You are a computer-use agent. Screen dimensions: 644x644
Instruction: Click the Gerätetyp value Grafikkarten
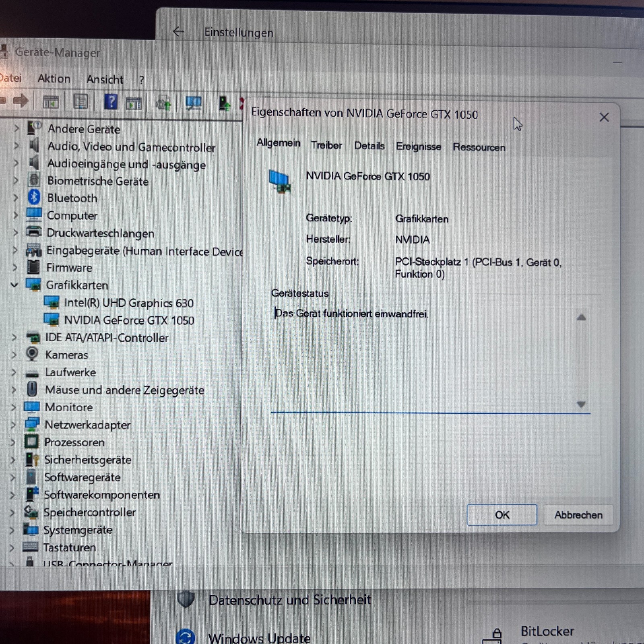pos(421,219)
